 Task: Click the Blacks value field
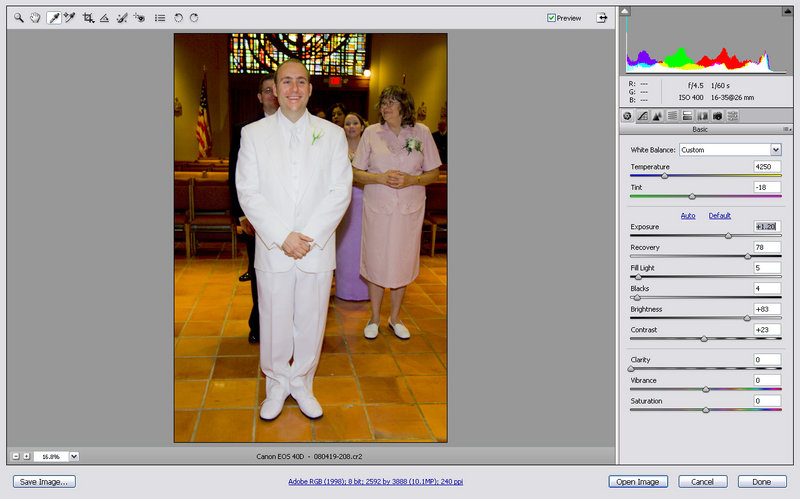pos(767,288)
